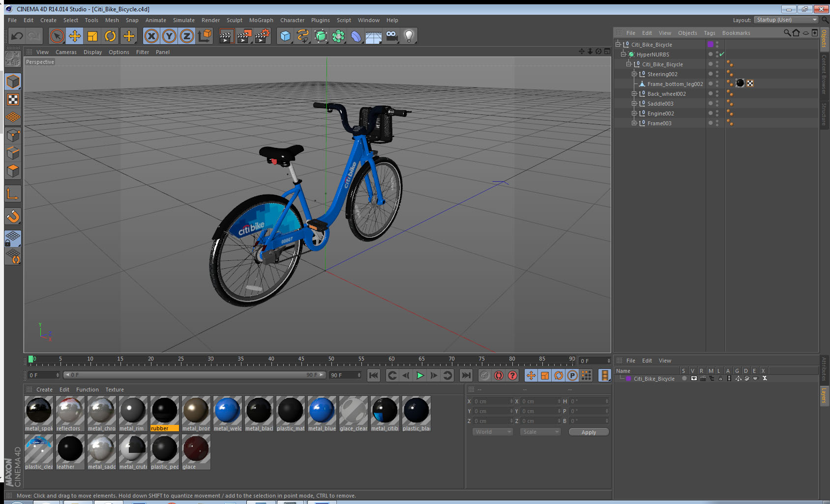Open the World coordinate dropdown
This screenshot has height=504, width=830.
coord(493,432)
